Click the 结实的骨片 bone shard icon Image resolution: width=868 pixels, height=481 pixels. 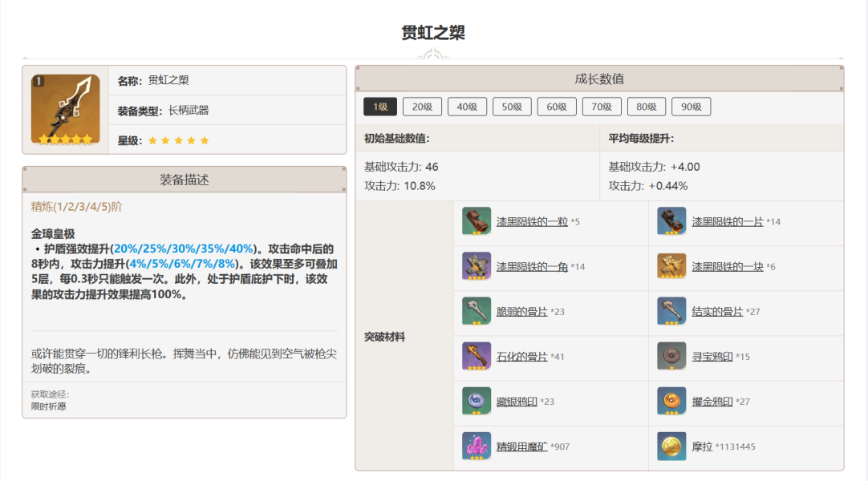pyautogui.click(x=671, y=311)
